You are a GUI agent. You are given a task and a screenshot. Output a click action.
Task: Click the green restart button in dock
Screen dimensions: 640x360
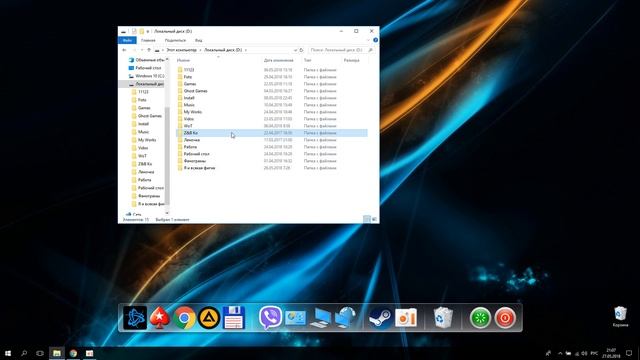point(480,318)
